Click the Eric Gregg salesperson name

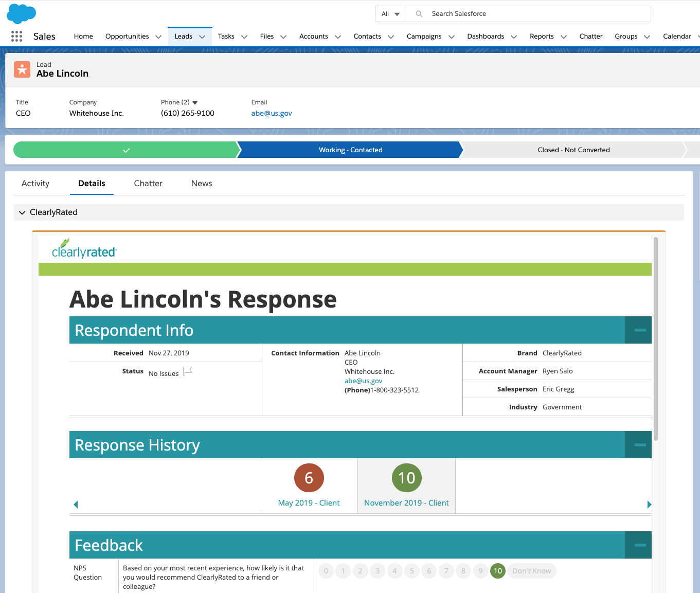pos(559,389)
